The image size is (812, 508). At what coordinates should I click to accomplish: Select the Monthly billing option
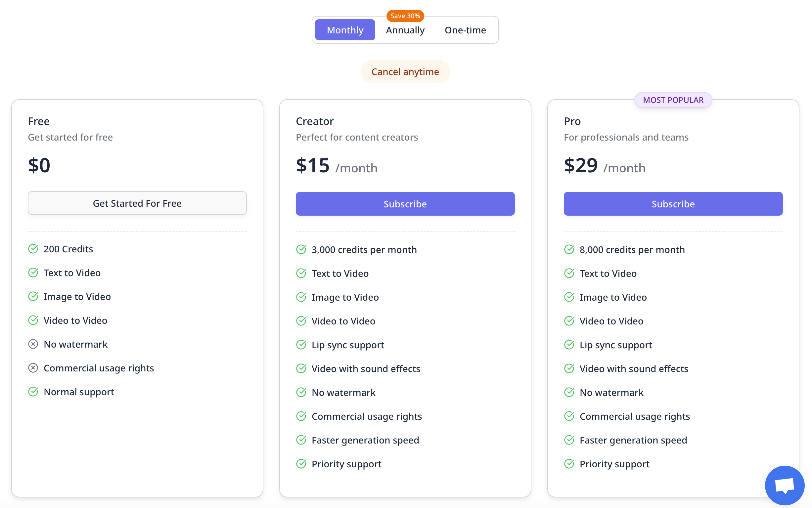[345, 30]
